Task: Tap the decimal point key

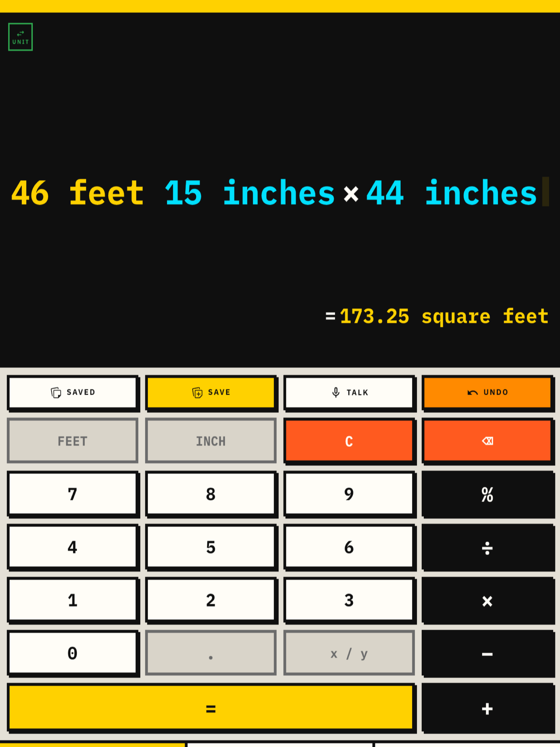Action: click(211, 653)
